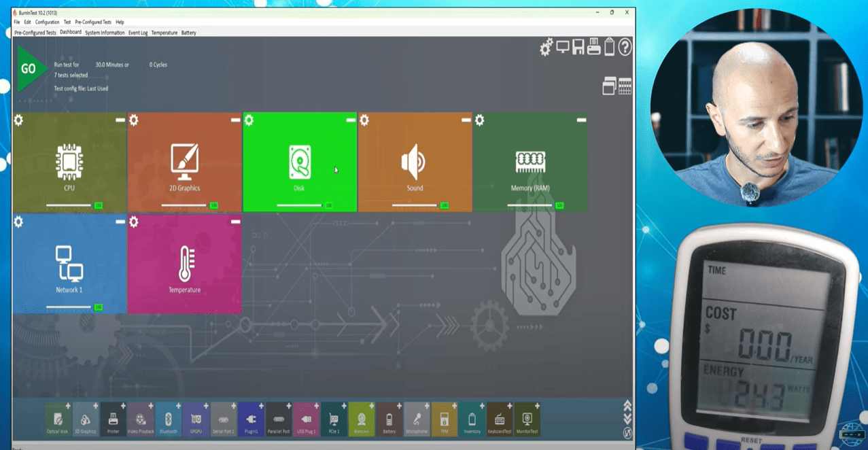Click the floppy disk save icon
The image size is (868, 450).
click(578, 47)
